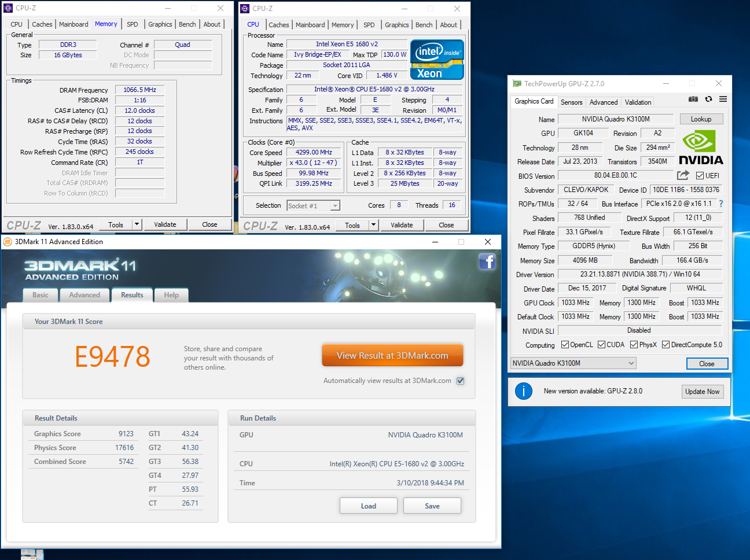Click Windows taskbar icon at bottom left
The width and height of the screenshot is (750, 560).
(x=32, y=555)
